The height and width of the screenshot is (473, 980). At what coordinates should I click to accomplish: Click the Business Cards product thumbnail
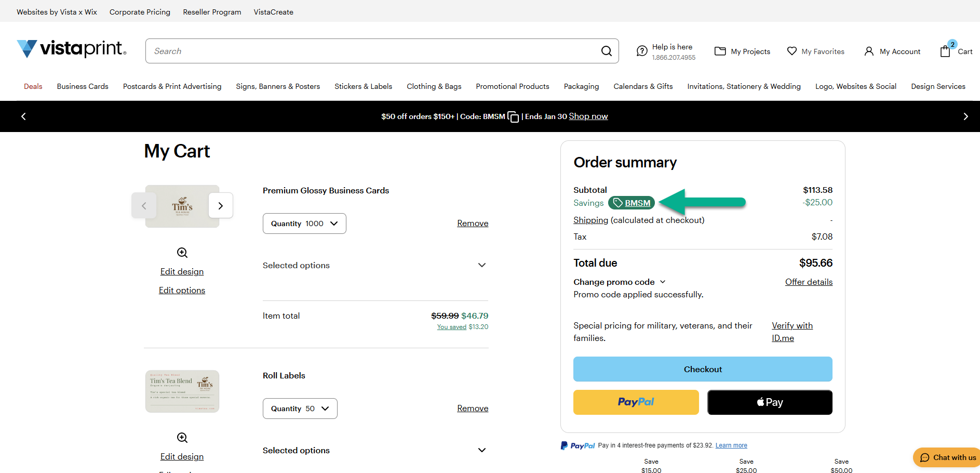182,206
